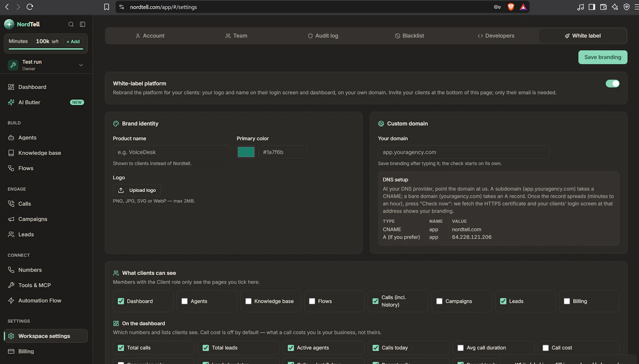The width and height of the screenshot is (639, 364).
Task: Open the primary color swatch picker
Action: pyautogui.click(x=246, y=152)
